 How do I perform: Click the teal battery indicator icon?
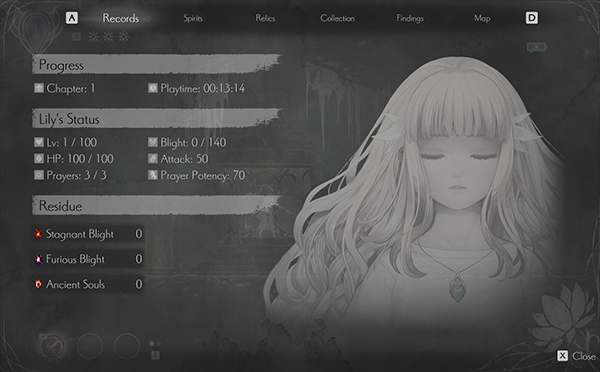(536, 47)
